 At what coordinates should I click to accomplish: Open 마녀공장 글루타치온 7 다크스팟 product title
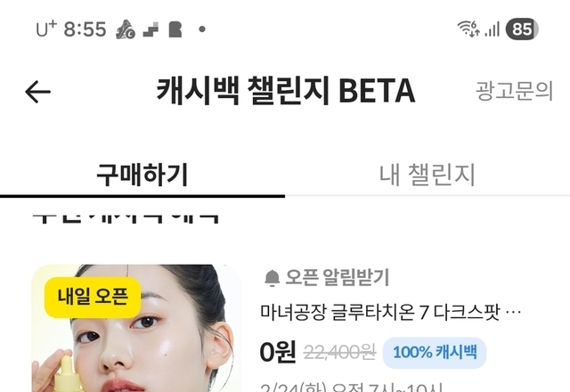(390, 312)
